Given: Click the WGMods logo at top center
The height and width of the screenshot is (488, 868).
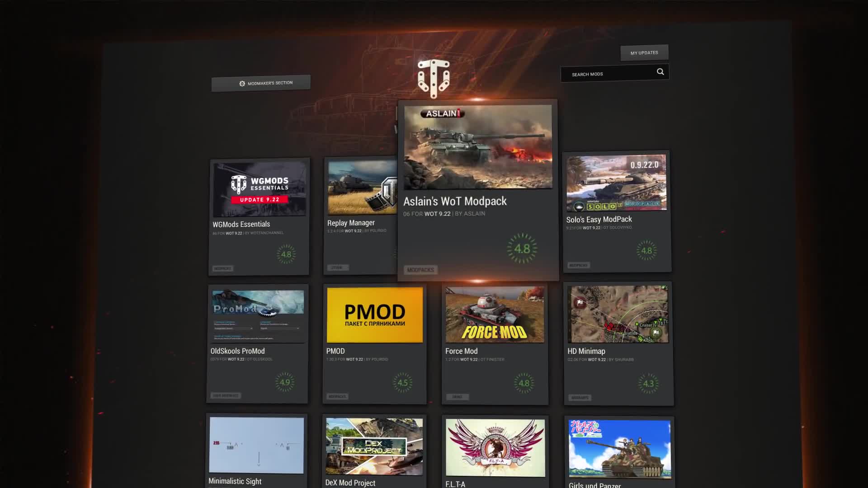Looking at the screenshot, I should tap(434, 79).
